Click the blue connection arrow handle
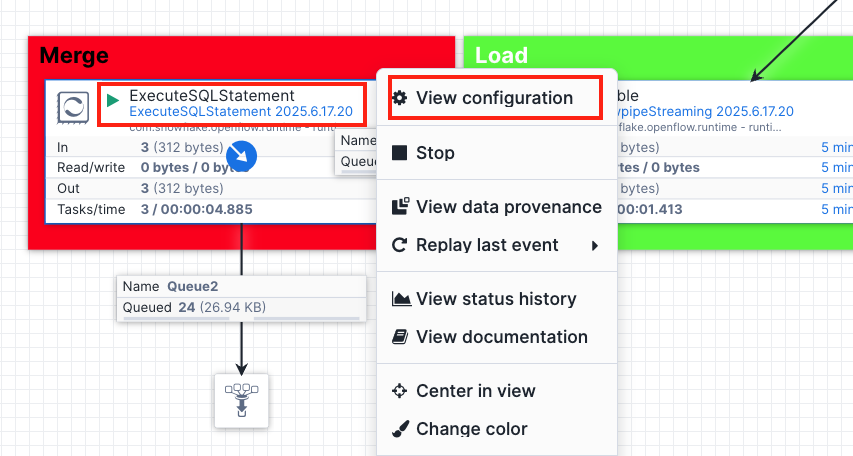The image size is (853, 456). [x=242, y=155]
